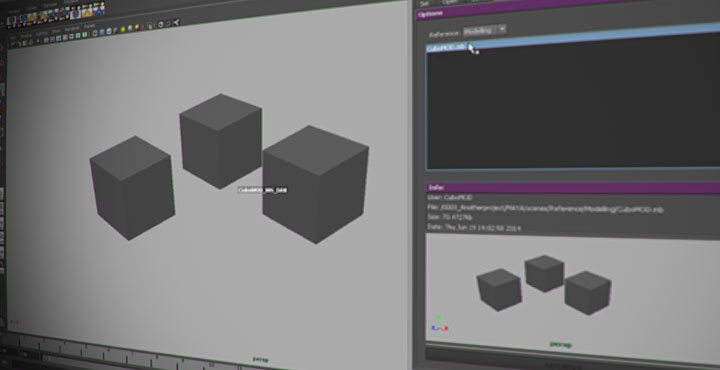Toggle the grey shaded sphere icon in panel toolbar
The image size is (720, 370).
tap(130, 28)
